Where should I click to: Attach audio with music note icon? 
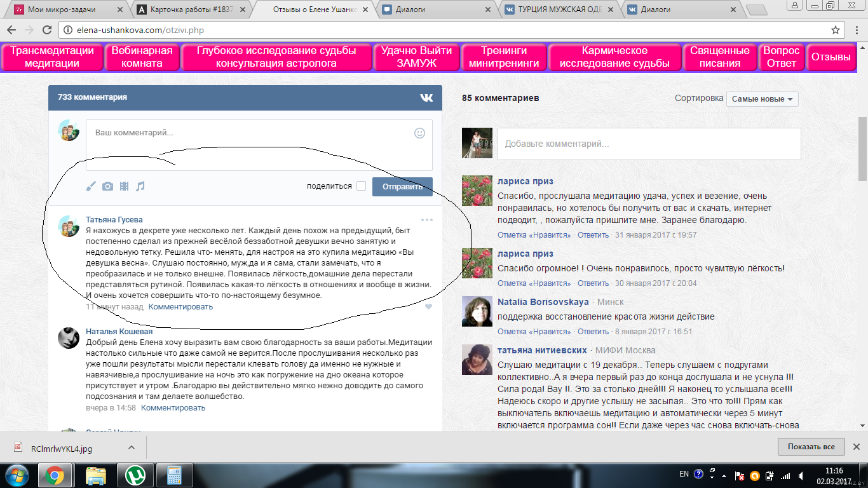point(140,186)
